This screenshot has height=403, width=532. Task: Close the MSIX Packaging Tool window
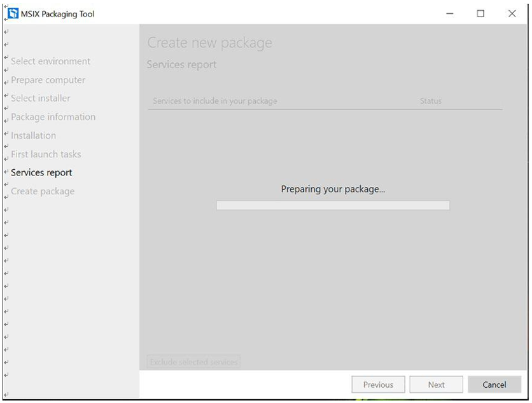[x=512, y=13]
